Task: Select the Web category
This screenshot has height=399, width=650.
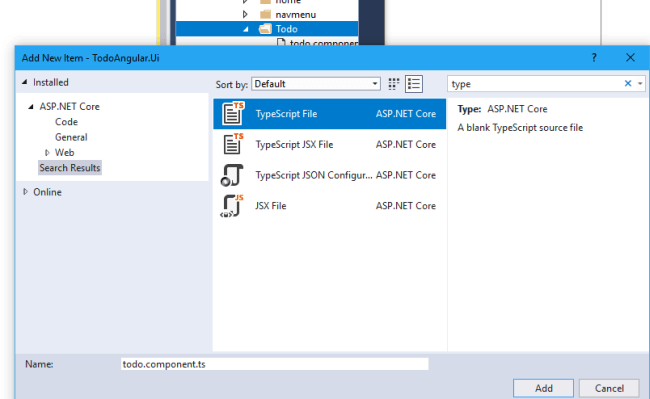Action: (65, 152)
